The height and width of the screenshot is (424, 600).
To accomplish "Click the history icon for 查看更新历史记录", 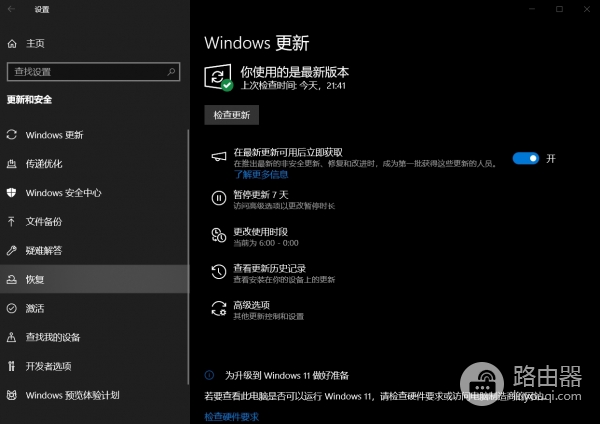I will (x=219, y=272).
